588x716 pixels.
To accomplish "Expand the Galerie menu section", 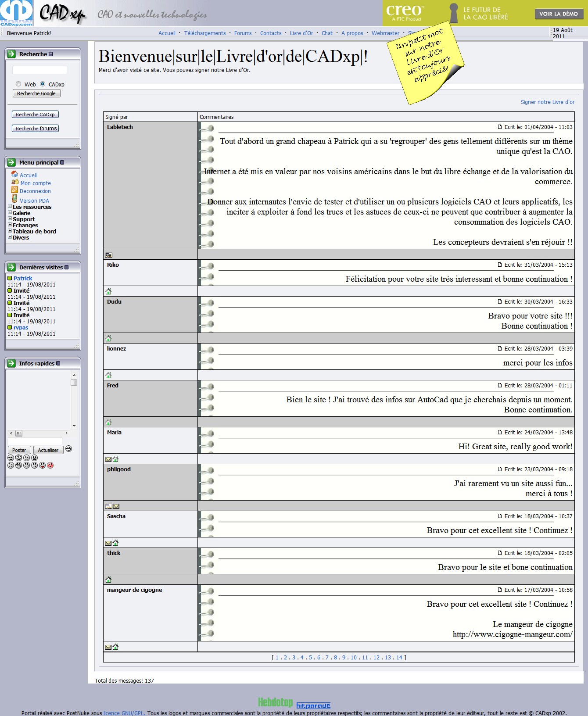I will (10, 212).
